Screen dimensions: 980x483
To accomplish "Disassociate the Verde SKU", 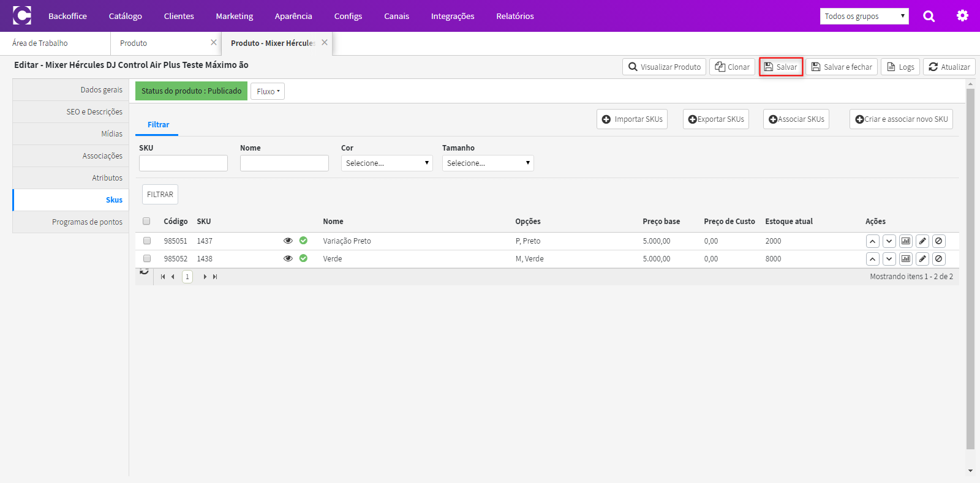I will pyautogui.click(x=939, y=259).
